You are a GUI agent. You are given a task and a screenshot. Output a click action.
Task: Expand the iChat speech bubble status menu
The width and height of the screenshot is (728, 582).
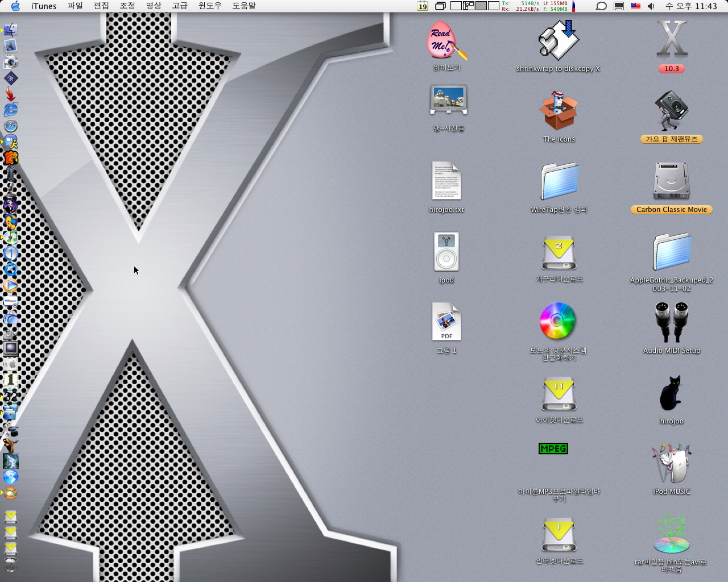(x=601, y=6)
